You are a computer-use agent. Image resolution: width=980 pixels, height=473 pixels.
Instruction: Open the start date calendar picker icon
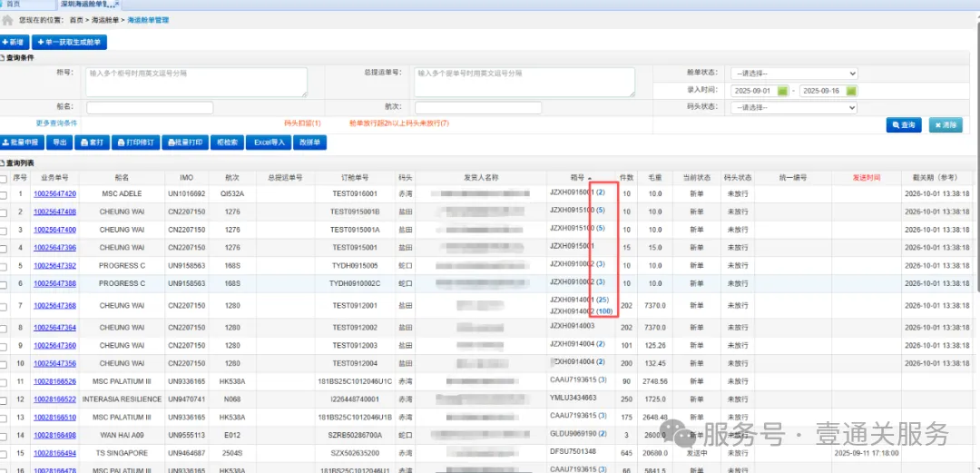[x=784, y=91]
